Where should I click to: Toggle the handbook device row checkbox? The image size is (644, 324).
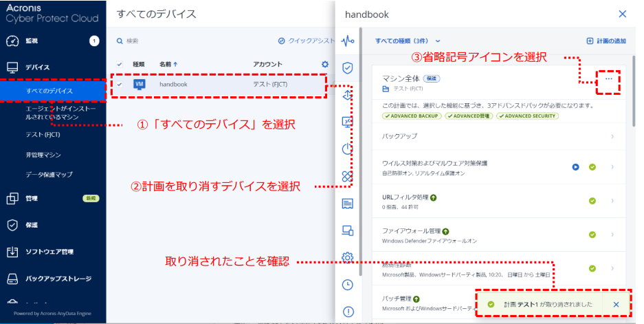pos(120,84)
